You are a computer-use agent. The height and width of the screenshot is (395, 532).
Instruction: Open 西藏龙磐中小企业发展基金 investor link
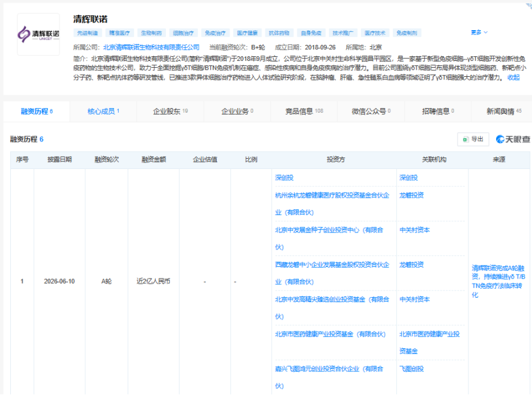click(x=332, y=273)
